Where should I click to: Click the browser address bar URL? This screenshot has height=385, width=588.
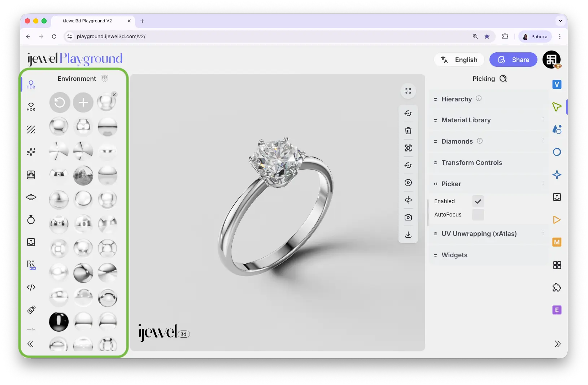tap(111, 36)
